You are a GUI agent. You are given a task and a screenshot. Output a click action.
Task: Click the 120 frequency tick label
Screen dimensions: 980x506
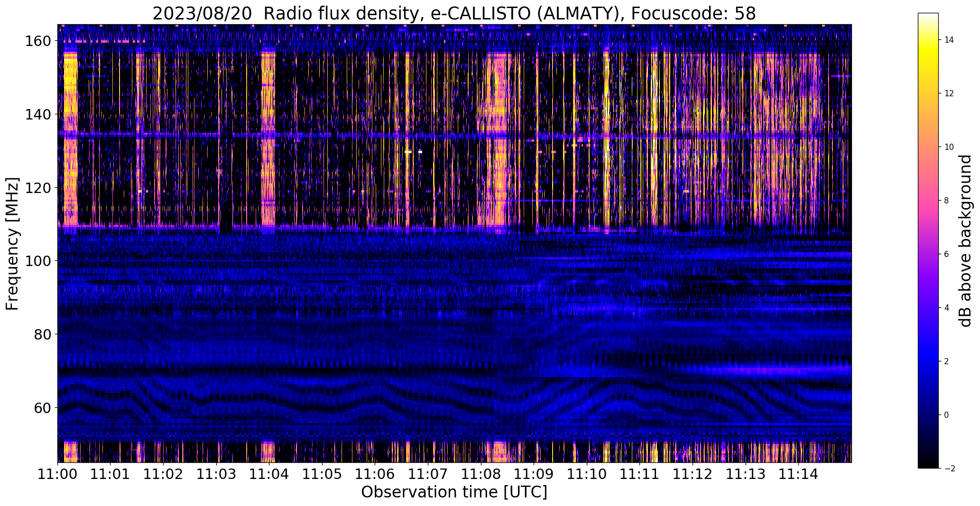(37, 188)
